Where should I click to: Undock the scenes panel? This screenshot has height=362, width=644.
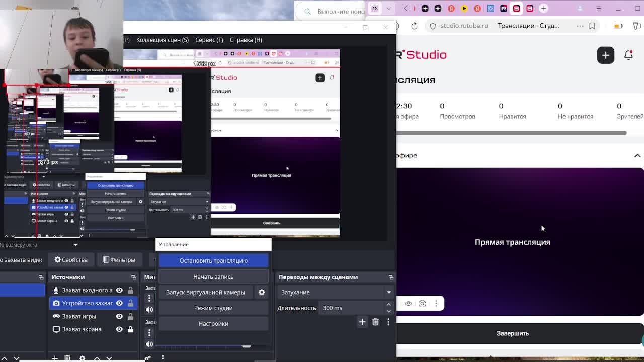[41, 277]
